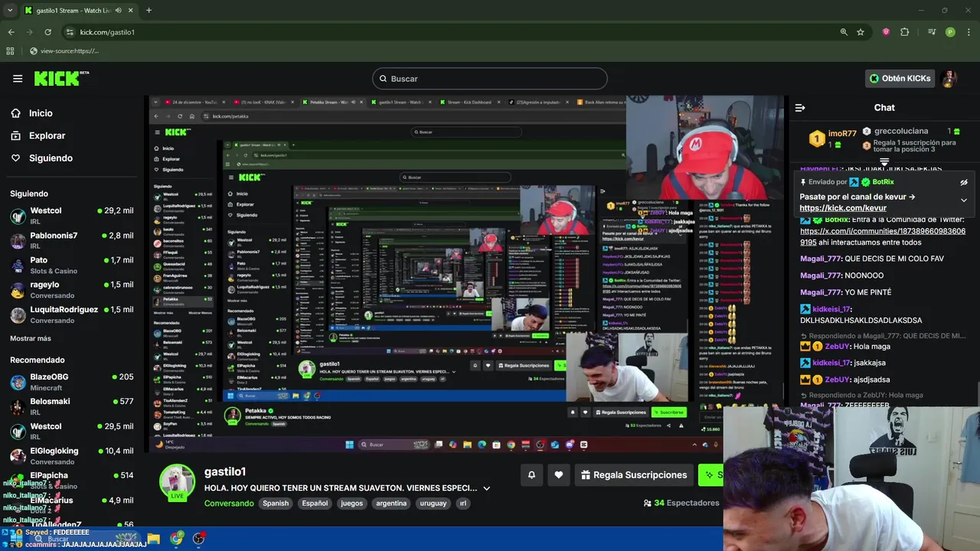The image size is (980, 551).
Task: Select the Spanish tag
Action: pos(276,504)
